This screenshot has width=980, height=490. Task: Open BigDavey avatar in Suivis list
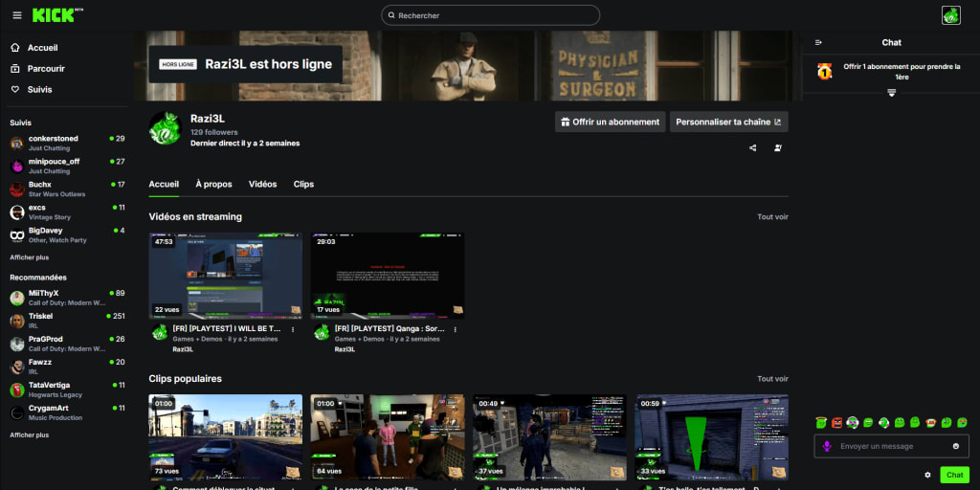coord(17,235)
